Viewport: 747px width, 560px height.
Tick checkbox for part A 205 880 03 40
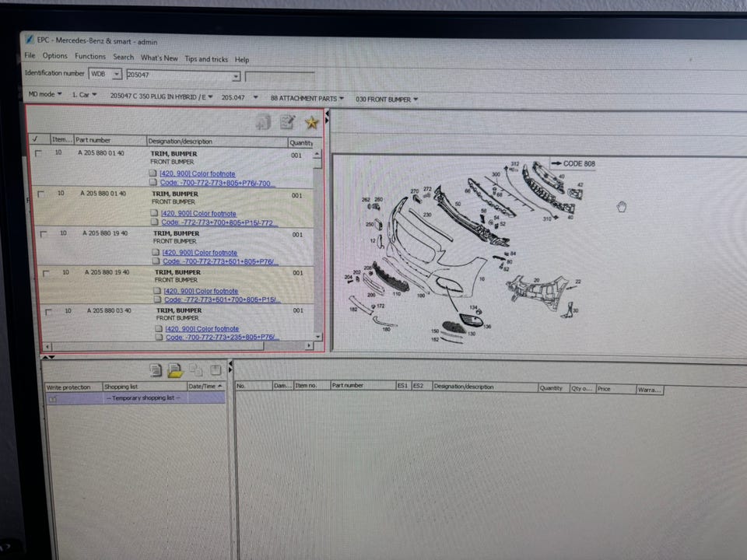pyautogui.click(x=48, y=312)
